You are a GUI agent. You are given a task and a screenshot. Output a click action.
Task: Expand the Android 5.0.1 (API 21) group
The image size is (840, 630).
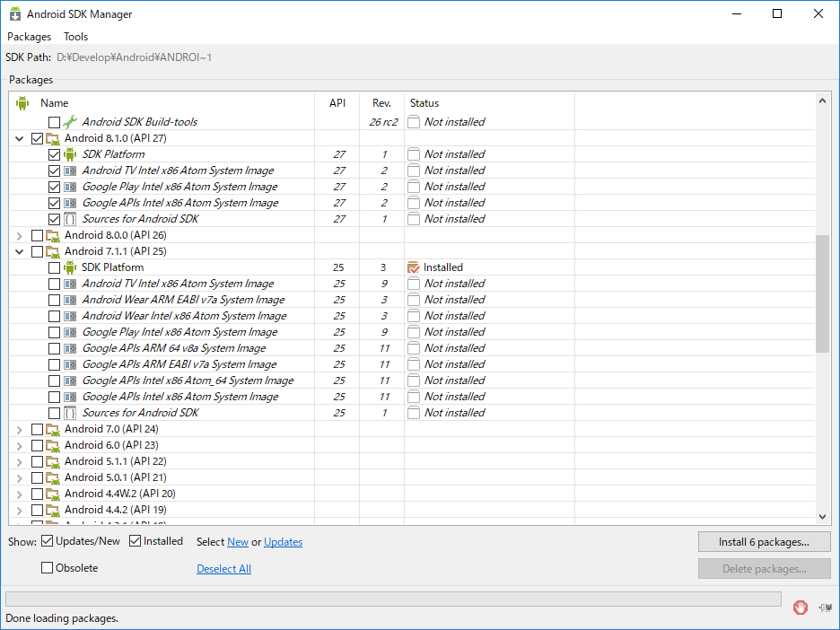(20, 477)
